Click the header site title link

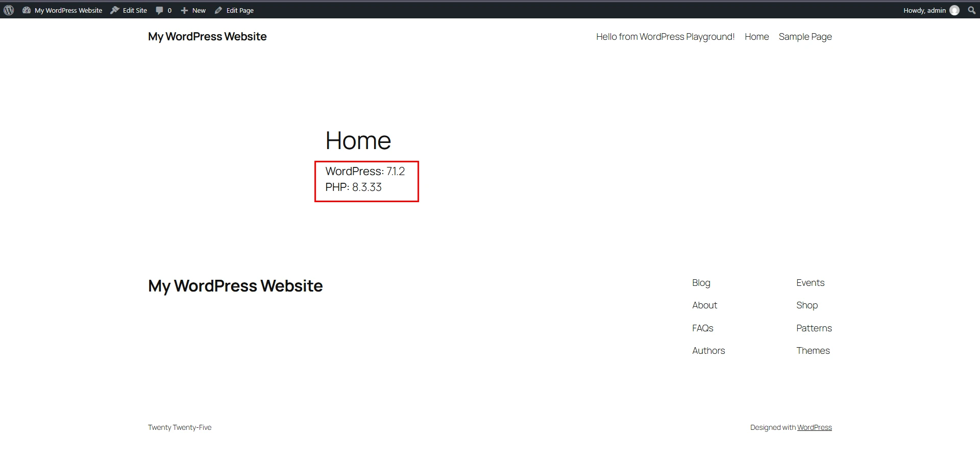pyautogui.click(x=207, y=37)
